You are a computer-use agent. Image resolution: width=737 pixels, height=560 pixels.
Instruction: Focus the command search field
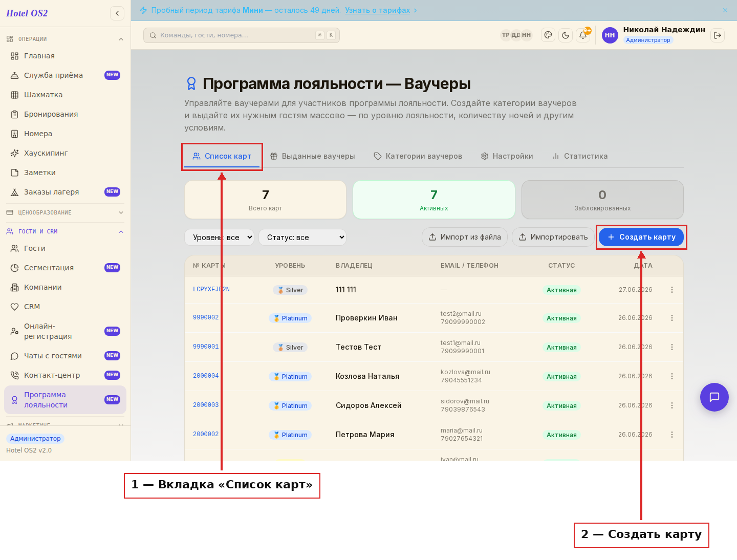pos(242,35)
